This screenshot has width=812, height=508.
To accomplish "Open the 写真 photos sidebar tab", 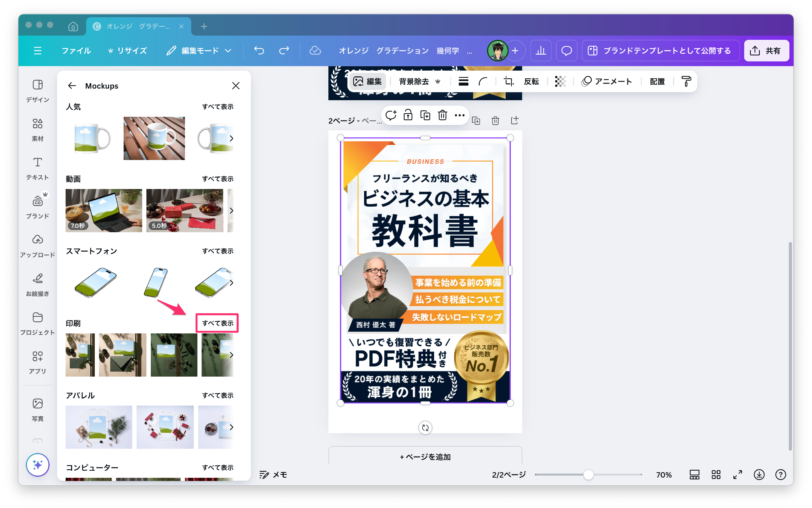I will tap(38, 409).
